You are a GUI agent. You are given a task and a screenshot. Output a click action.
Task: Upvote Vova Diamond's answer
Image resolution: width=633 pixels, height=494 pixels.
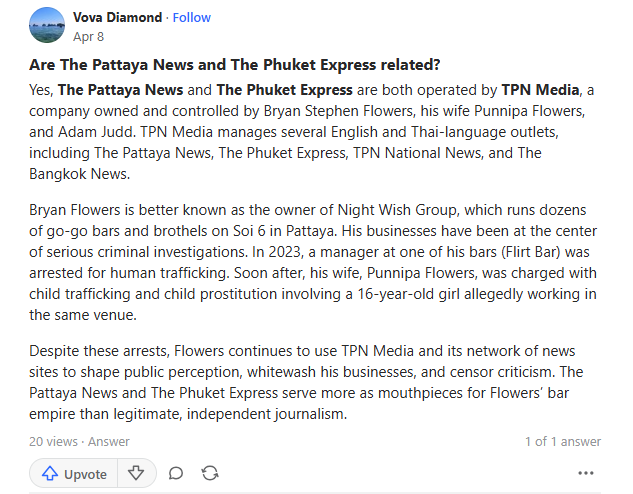74,473
